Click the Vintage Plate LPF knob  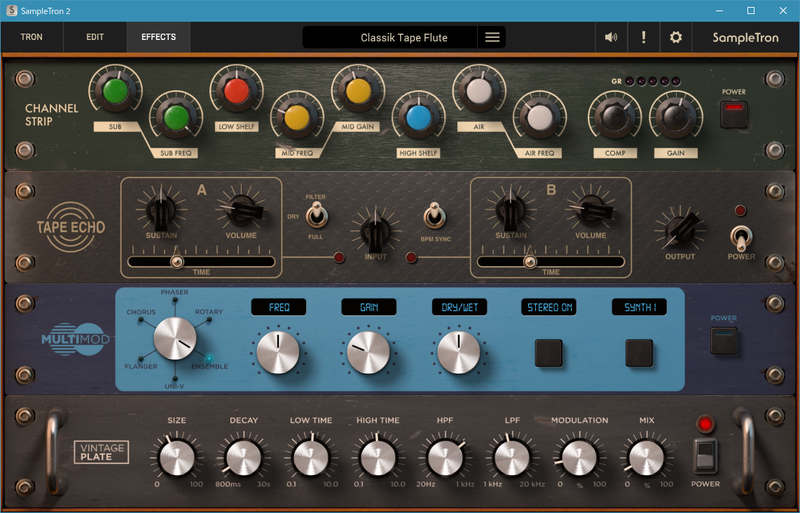[512, 458]
